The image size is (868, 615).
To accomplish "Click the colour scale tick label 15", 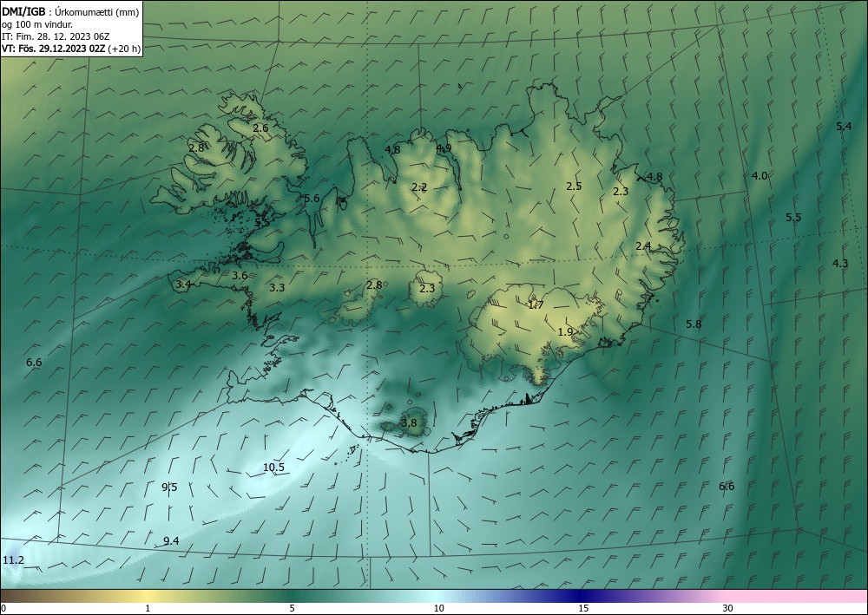I will [583, 609].
